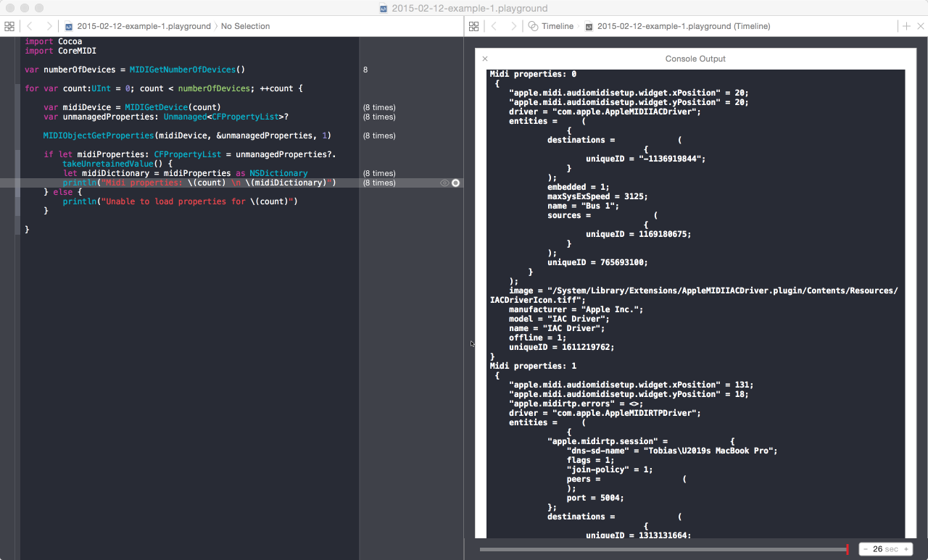Viewport: 928px width, 560px height.
Task: Toggle Quick Look eye on println result
Action: 444,183
